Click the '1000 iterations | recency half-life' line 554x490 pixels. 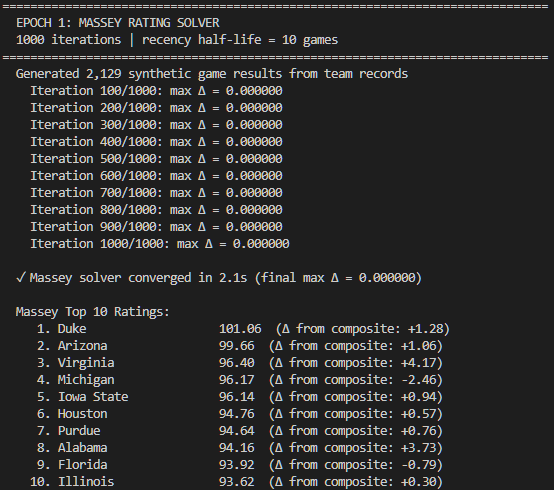pos(177,40)
